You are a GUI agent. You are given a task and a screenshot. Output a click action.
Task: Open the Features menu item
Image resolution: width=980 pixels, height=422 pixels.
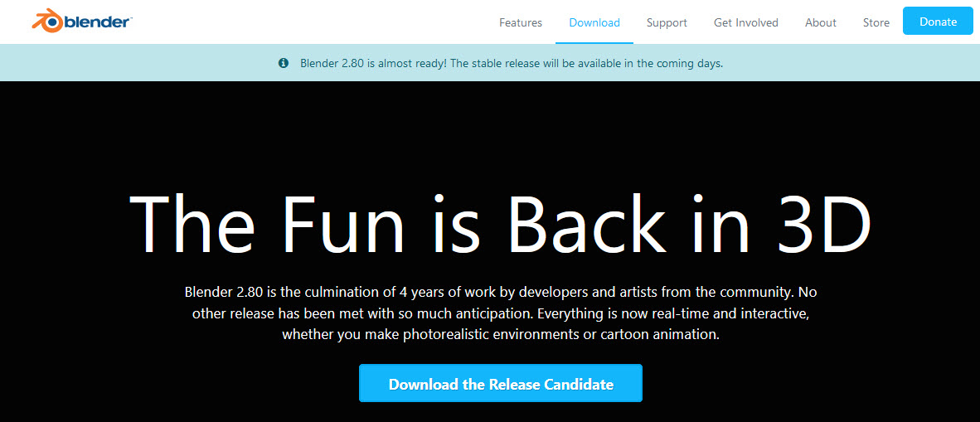coord(521,22)
